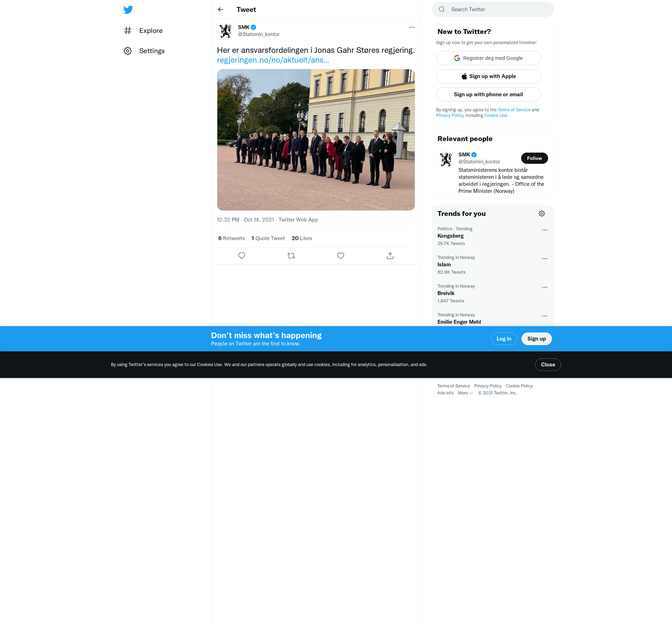
Task: Open Trends settings gear icon
Action: [x=542, y=213]
